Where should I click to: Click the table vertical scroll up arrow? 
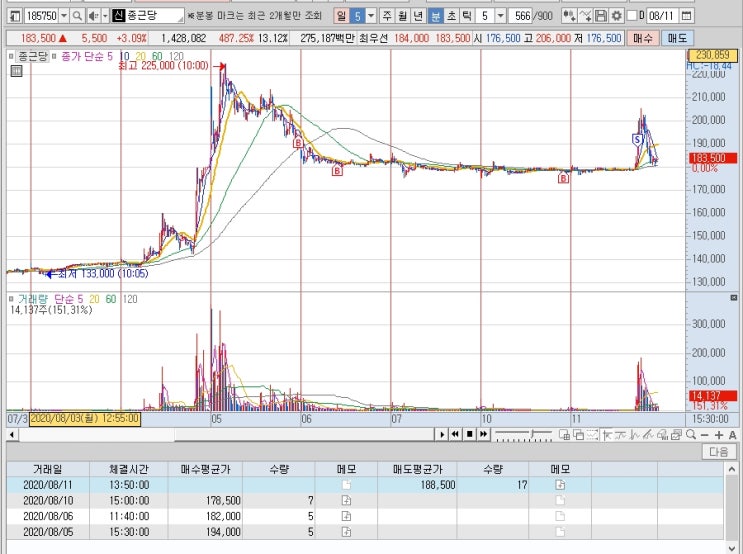coord(731,469)
